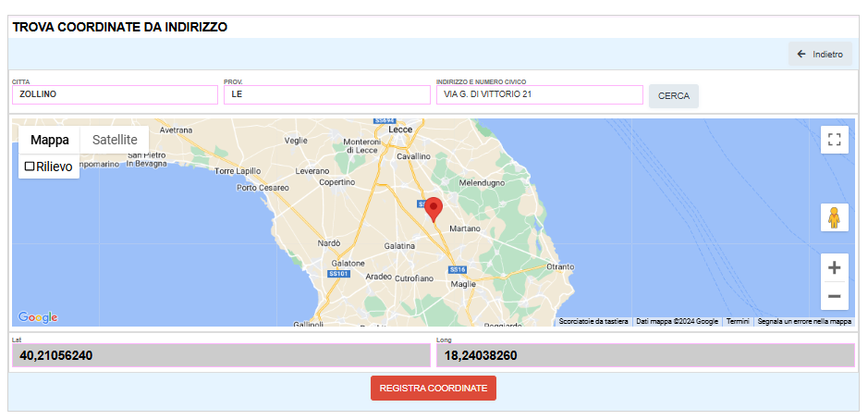
Task: Click the Galatina label on map
Action: (x=399, y=245)
